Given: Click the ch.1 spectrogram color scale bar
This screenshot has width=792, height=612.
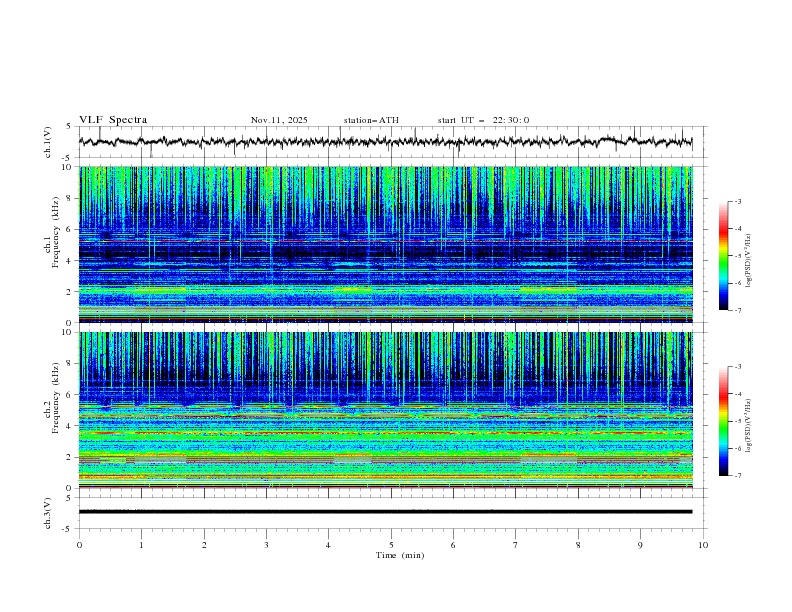Looking at the screenshot, I should 723,256.
